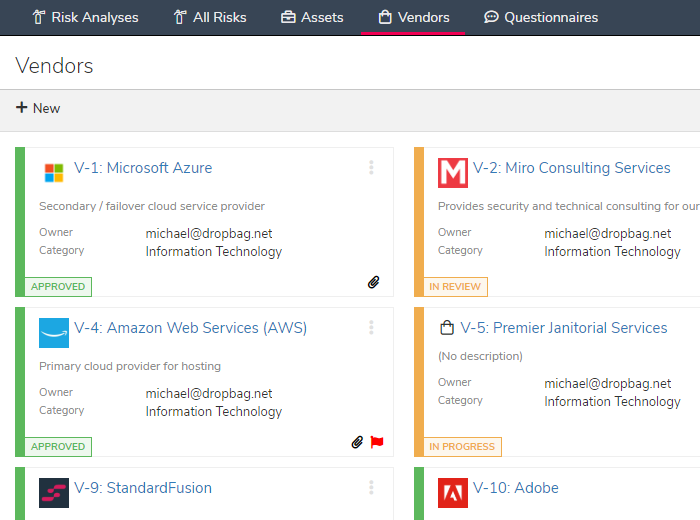700x520 pixels.
Task: Click the AWS attachment paperclip icon
Action: 357,442
